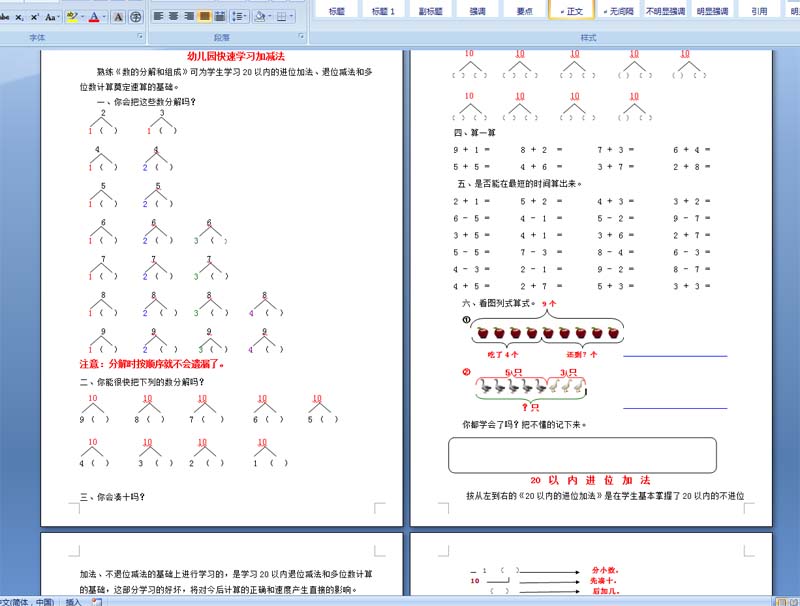Click the borders icon

point(281,16)
